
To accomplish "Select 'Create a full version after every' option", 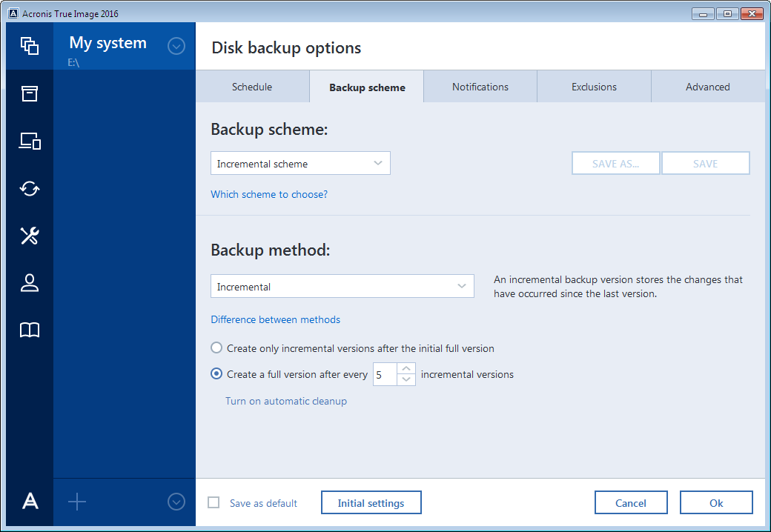I will tap(216, 373).
